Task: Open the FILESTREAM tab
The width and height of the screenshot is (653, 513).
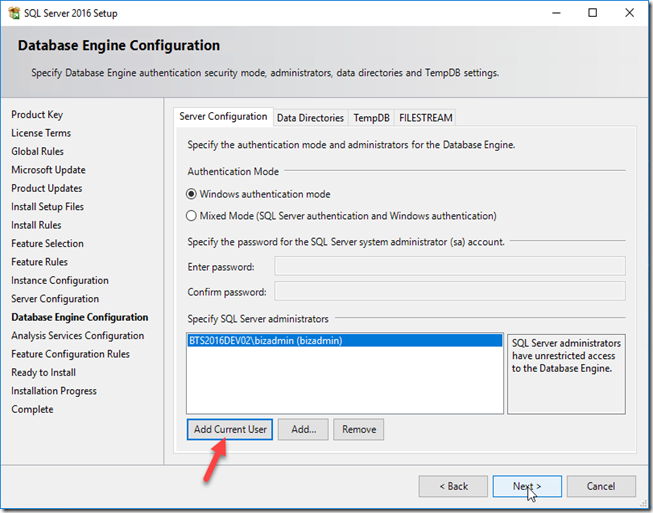Action: click(x=426, y=118)
